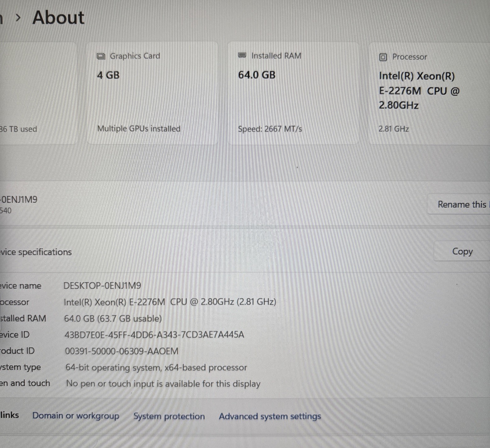Viewport: 490px width, 448px height.
Task: Click the Device ID value 43BD7E0E-45FF-4DD6-A343-7CD3AE7A445A
Action: tap(154, 335)
